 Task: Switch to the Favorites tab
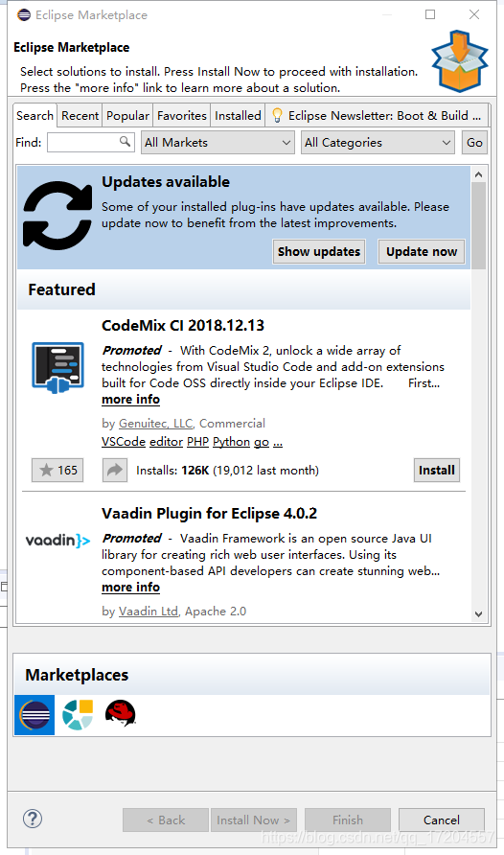tap(182, 116)
